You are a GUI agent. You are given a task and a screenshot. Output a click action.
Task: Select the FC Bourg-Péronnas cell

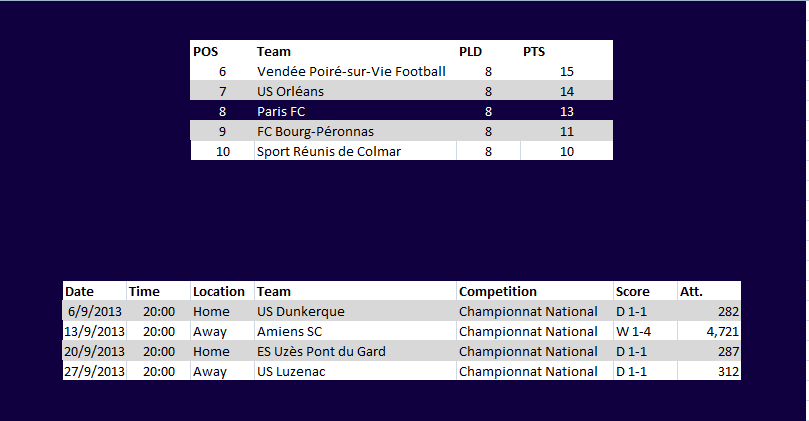355,132
